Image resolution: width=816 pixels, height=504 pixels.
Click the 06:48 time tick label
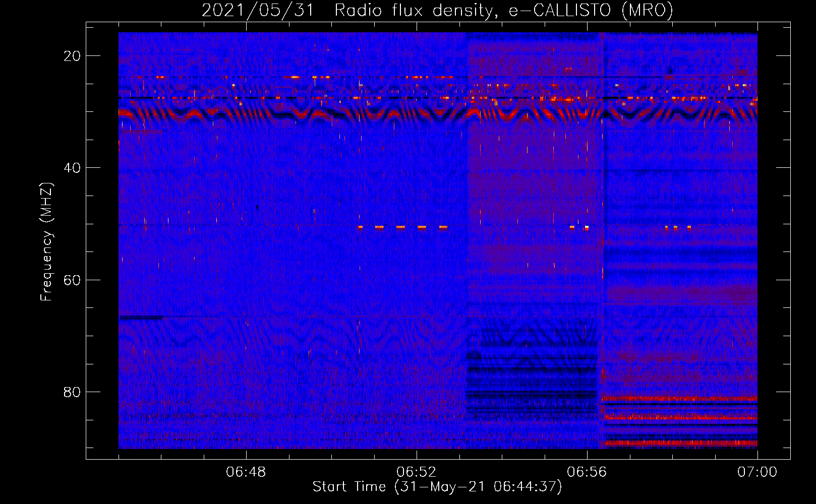[246, 472]
